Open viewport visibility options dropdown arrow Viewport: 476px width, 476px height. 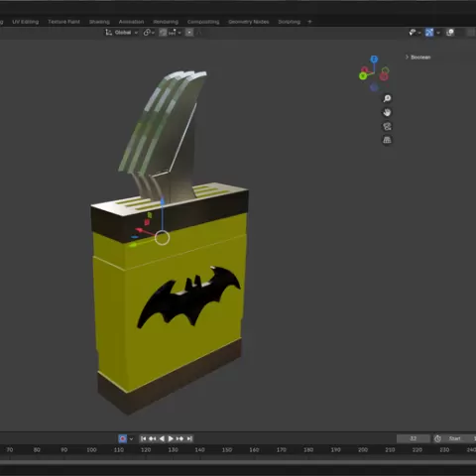[x=419, y=33]
